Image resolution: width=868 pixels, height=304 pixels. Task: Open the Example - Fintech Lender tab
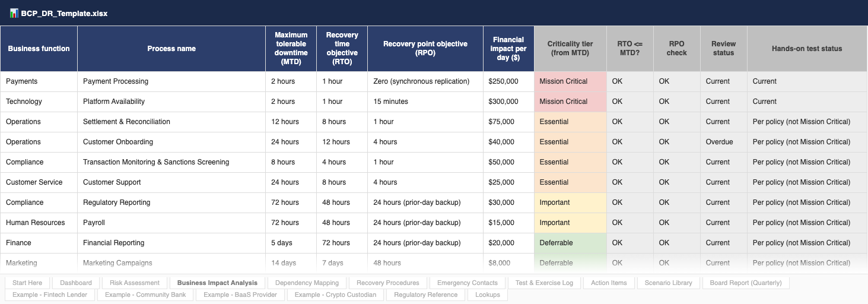[x=50, y=294]
